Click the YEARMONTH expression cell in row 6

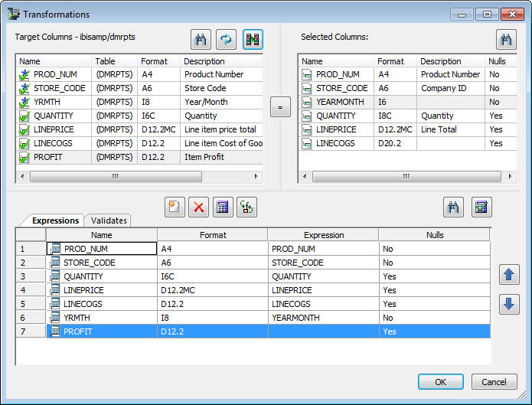(323, 318)
